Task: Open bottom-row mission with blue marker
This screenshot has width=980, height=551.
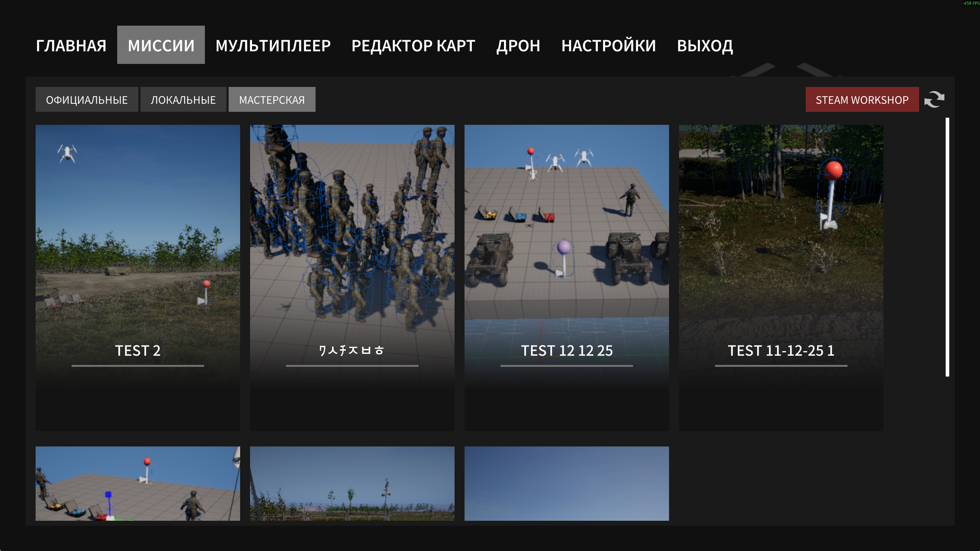Action: click(137, 483)
